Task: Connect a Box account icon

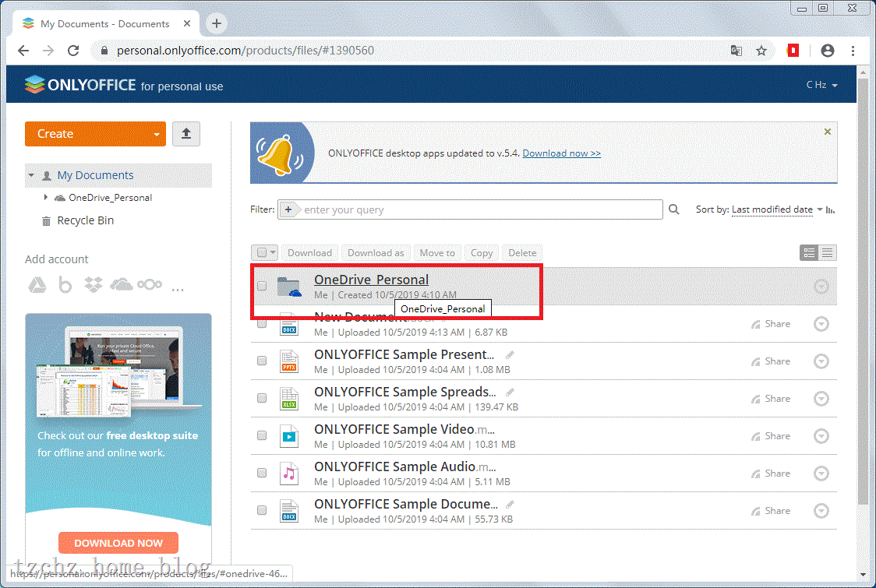Action: click(x=65, y=285)
